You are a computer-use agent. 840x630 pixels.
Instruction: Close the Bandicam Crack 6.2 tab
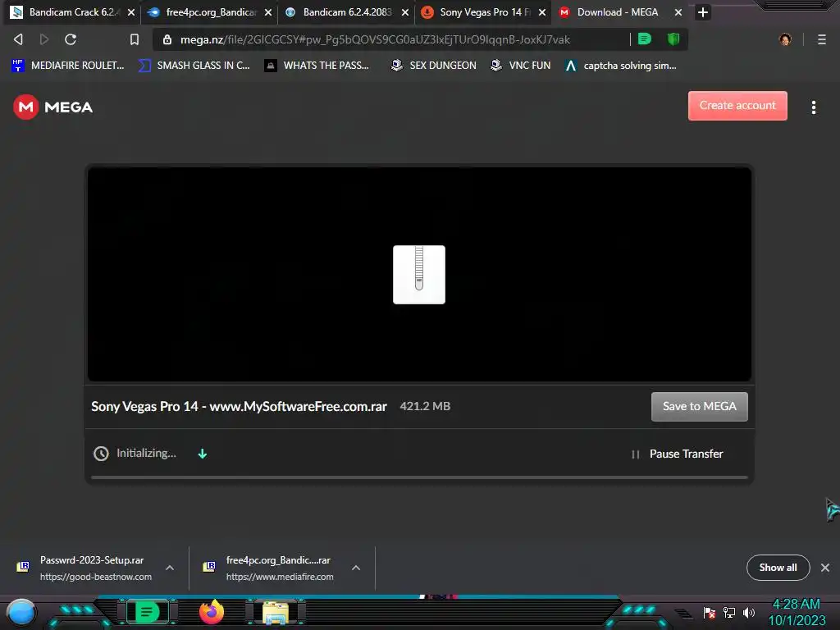pyautogui.click(x=131, y=12)
